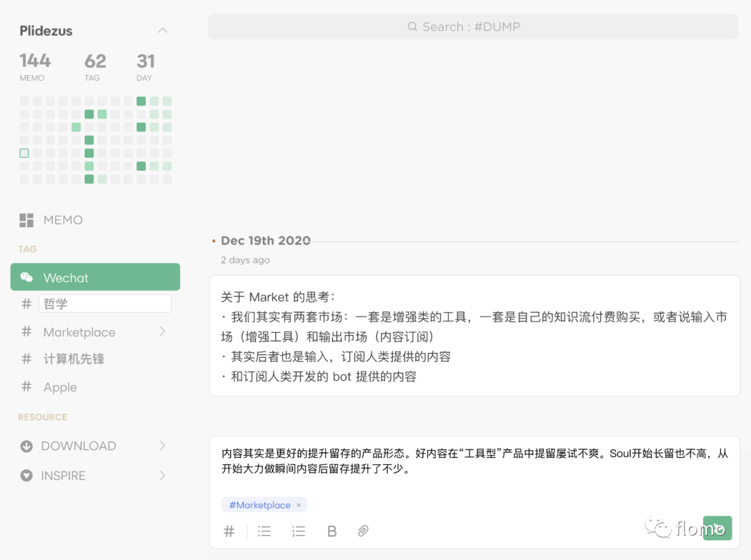This screenshot has width=751, height=560.
Task: Click the INSPIRE heart icon
Action: (x=26, y=475)
